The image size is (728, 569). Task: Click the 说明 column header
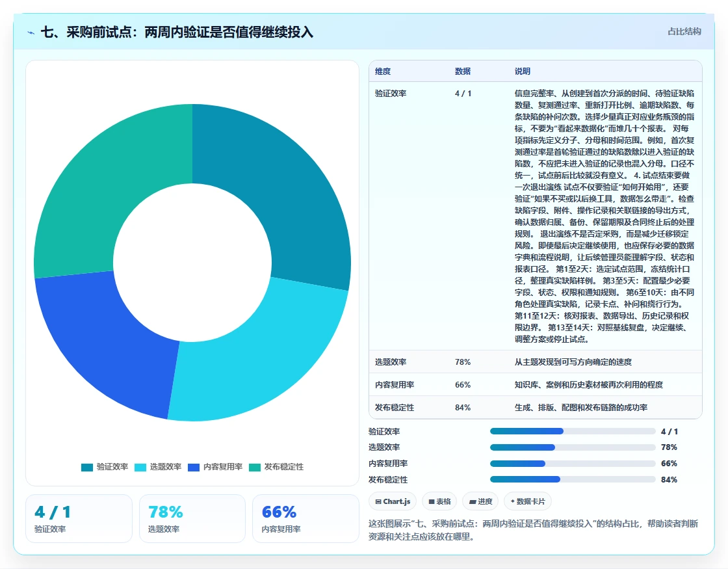(523, 72)
